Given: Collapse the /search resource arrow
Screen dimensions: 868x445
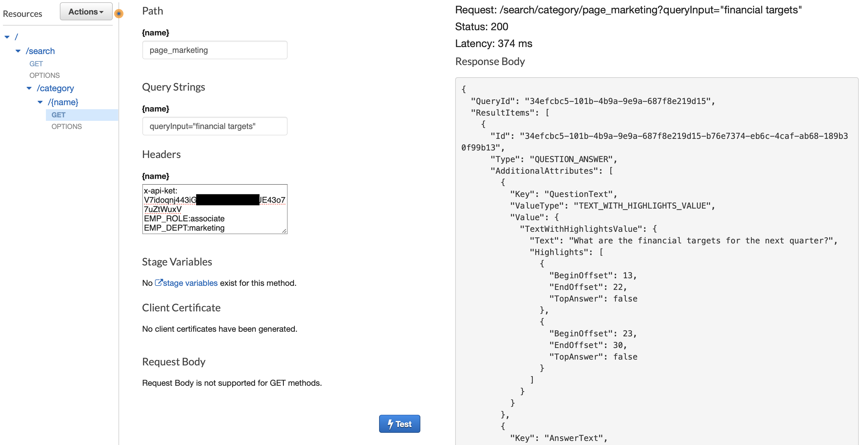Looking at the screenshot, I should (x=18, y=51).
